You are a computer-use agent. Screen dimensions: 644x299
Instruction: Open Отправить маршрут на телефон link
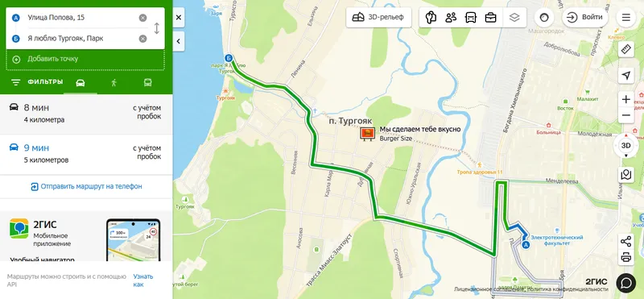point(86,186)
